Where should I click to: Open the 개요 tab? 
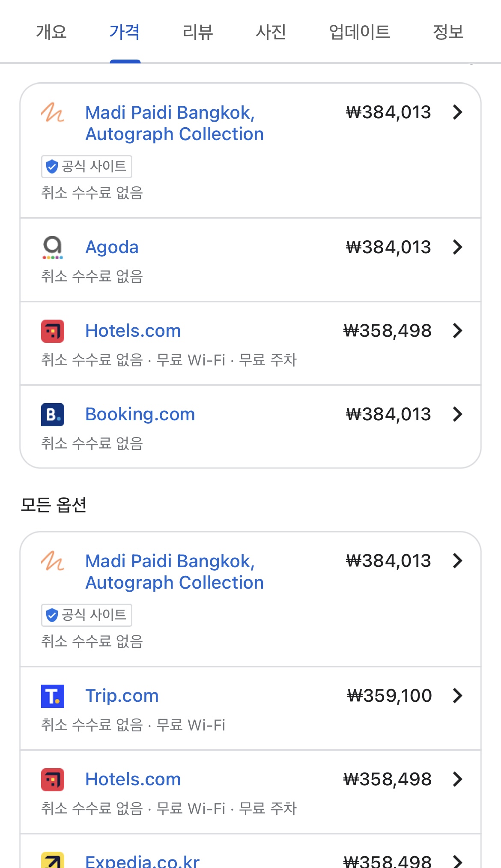[x=51, y=32]
